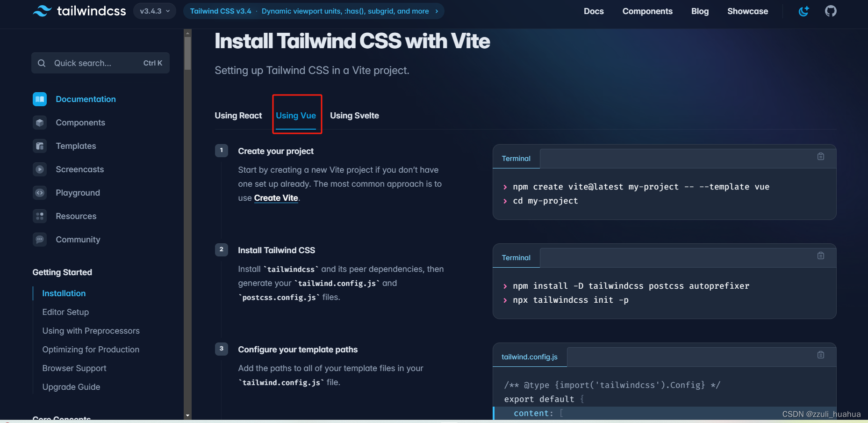Open Blog in top navigation
Viewport: 868px width, 423px height.
click(700, 11)
